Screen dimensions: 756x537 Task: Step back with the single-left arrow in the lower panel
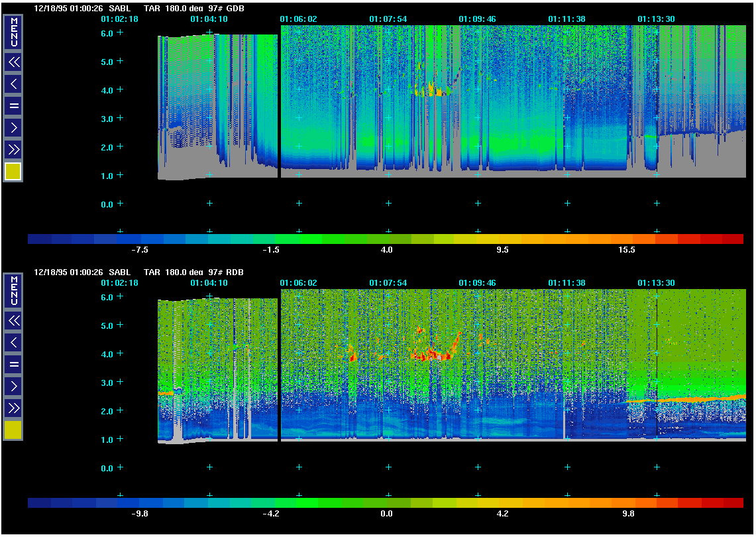pos(13,342)
